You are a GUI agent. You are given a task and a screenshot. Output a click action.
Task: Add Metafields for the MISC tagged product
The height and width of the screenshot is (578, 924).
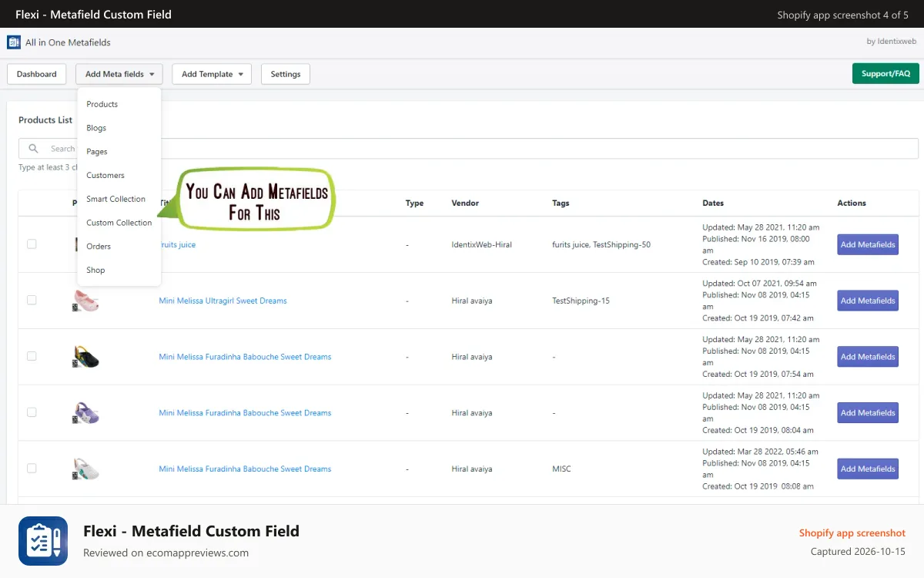tap(868, 469)
